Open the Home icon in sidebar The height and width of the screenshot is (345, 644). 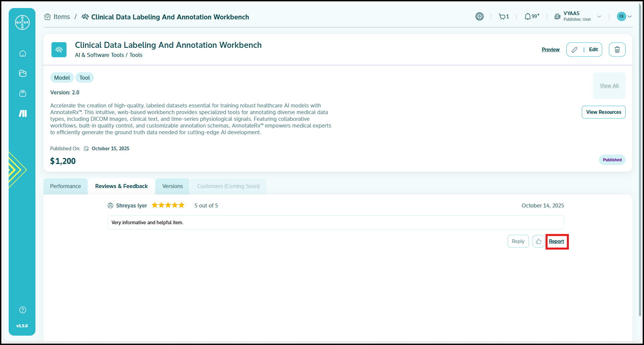pyautogui.click(x=23, y=54)
